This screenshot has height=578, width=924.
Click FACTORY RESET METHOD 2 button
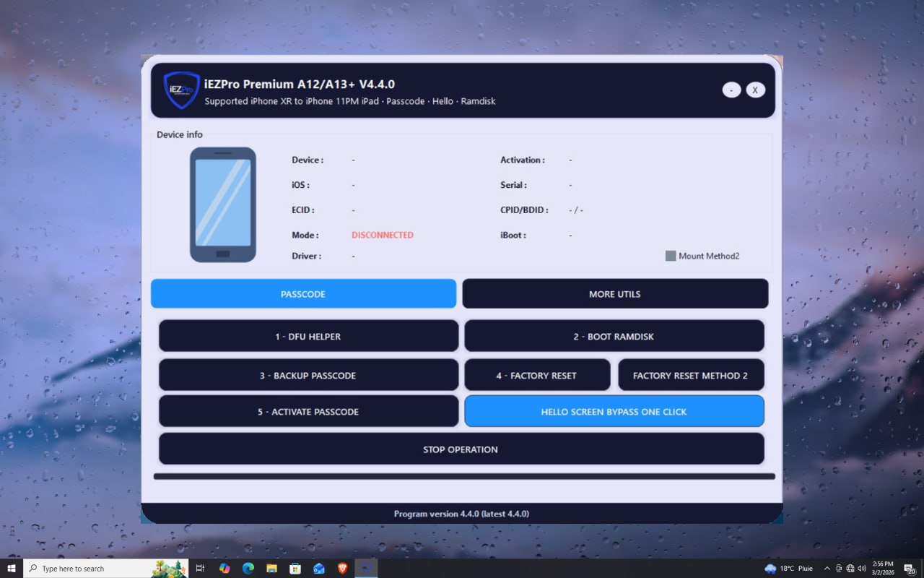point(691,375)
